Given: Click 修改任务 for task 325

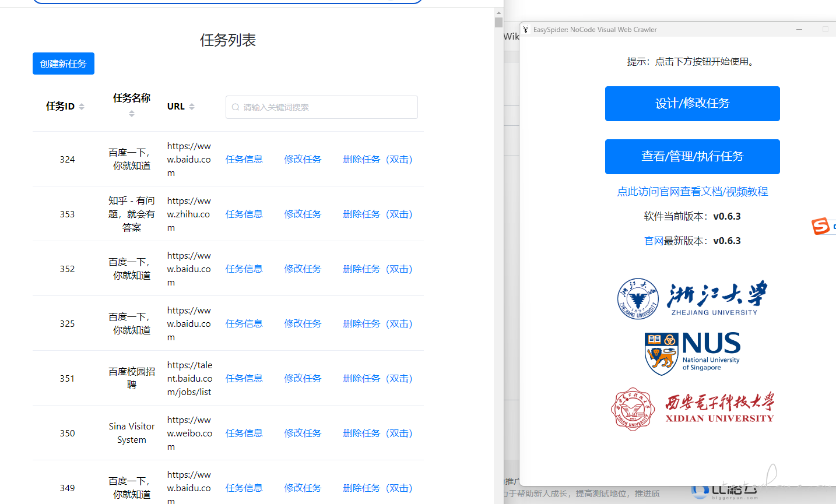Looking at the screenshot, I should point(303,323).
